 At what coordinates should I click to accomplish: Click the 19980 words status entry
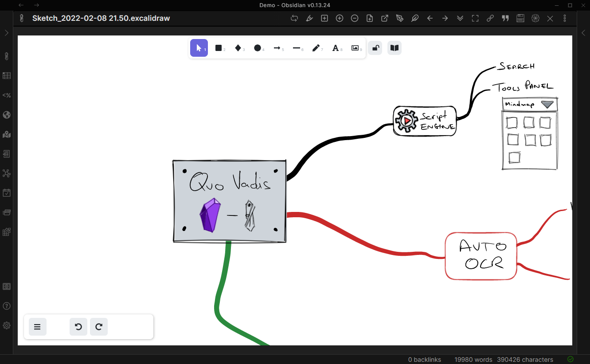tap(473, 360)
